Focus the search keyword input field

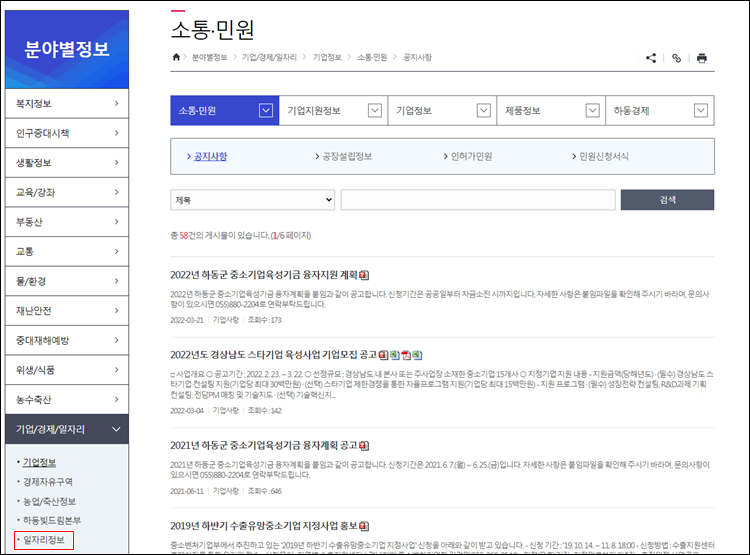click(x=478, y=200)
